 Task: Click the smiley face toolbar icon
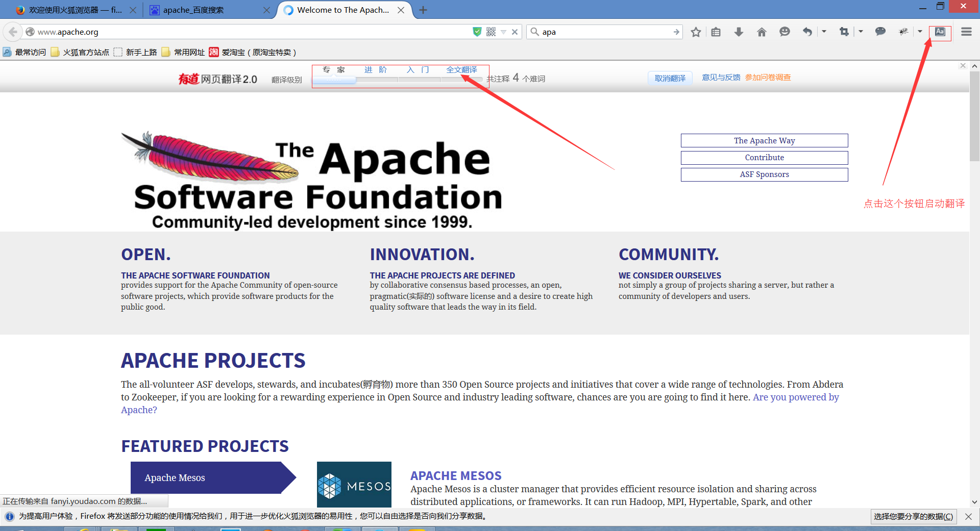pyautogui.click(x=785, y=32)
